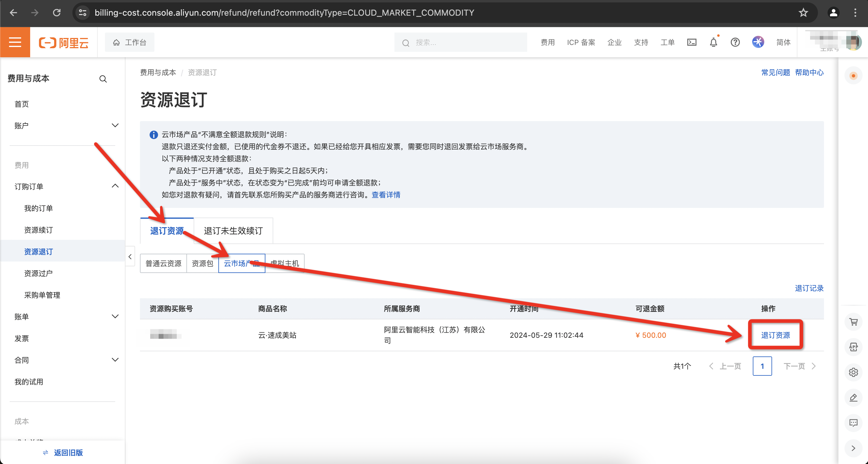Open 费用 in top navigation
868x464 pixels.
click(x=548, y=42)
